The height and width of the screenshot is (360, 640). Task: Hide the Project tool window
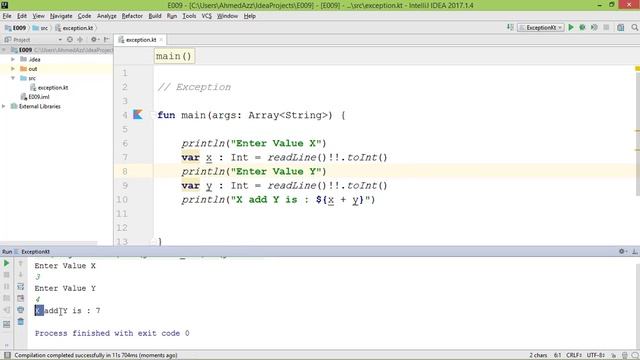(107, 40)
